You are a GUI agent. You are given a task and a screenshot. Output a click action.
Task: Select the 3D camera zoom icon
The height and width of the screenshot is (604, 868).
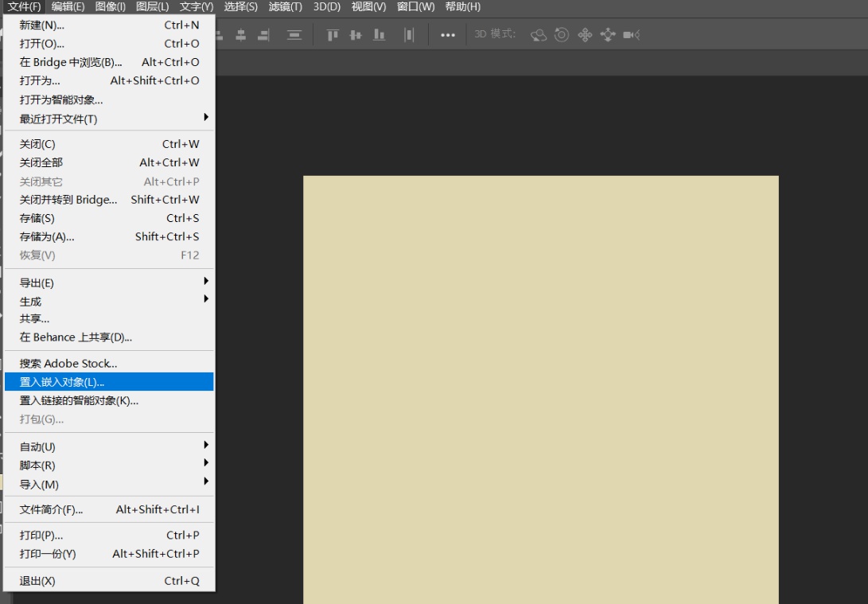(632, 35)
